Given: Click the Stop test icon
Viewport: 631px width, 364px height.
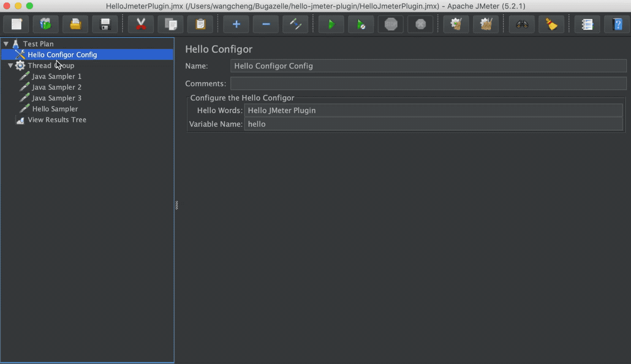Looking at the screenshot, I should click(391, 24).
